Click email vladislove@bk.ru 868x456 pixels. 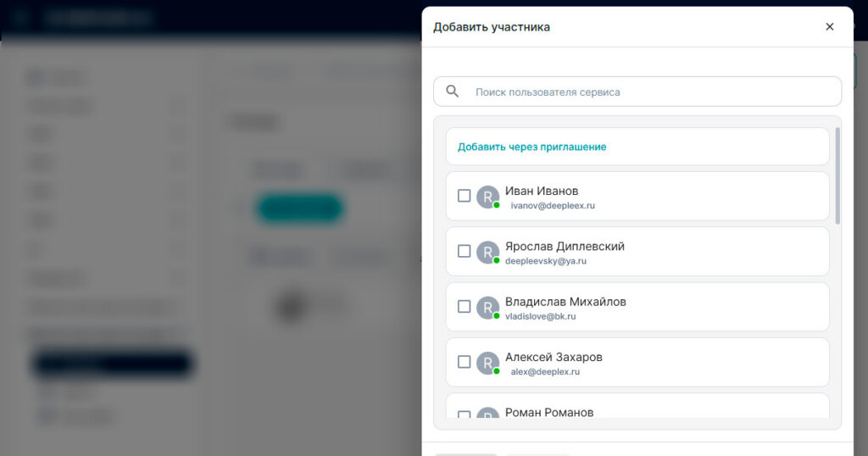(540, 316)
